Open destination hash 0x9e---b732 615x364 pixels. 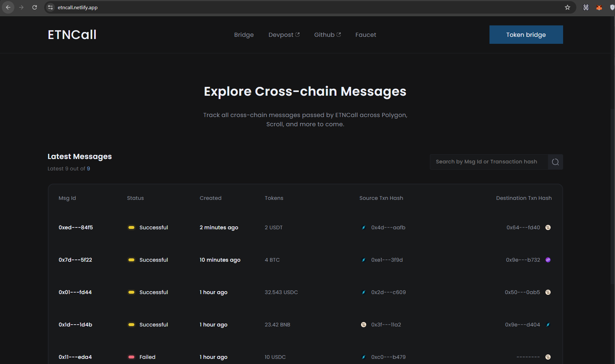click(x=523, y=260)
